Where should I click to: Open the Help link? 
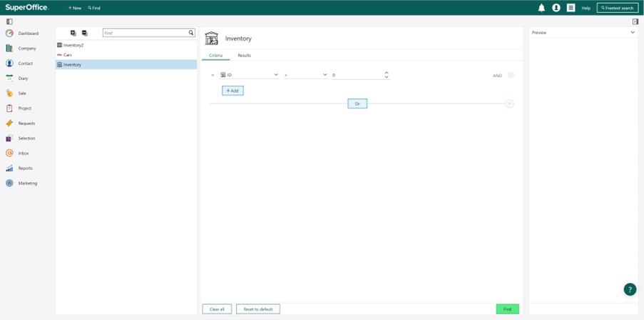(x=586, y=8)
